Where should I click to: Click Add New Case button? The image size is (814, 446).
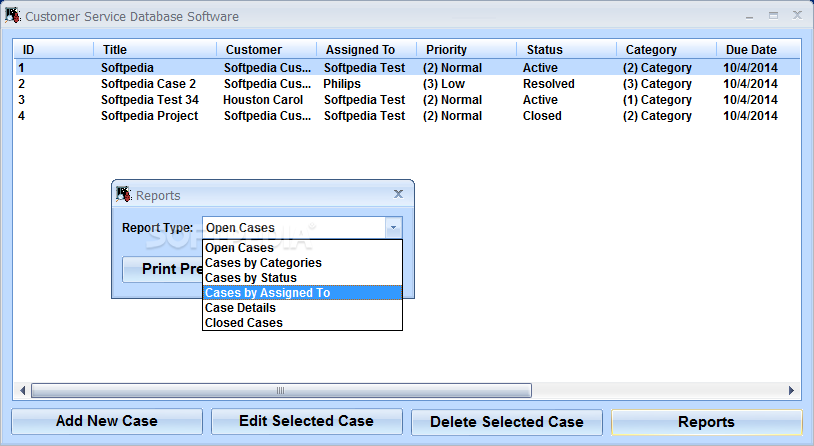coord(107,421)
